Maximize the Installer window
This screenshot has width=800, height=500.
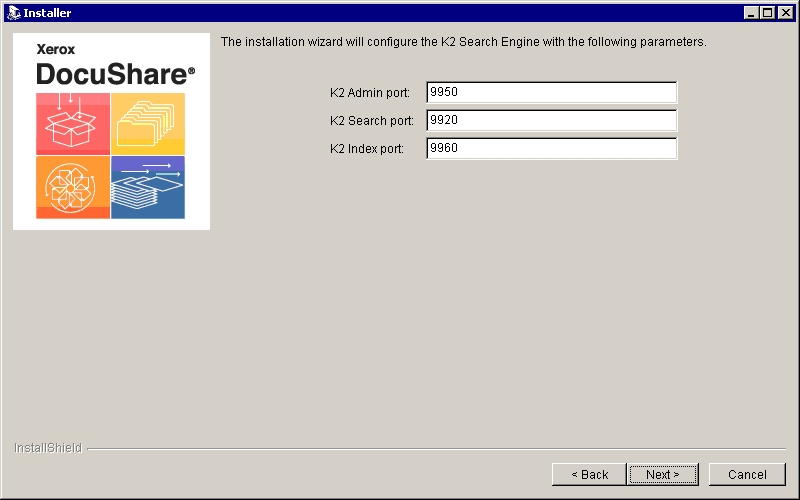pos(767,13)
